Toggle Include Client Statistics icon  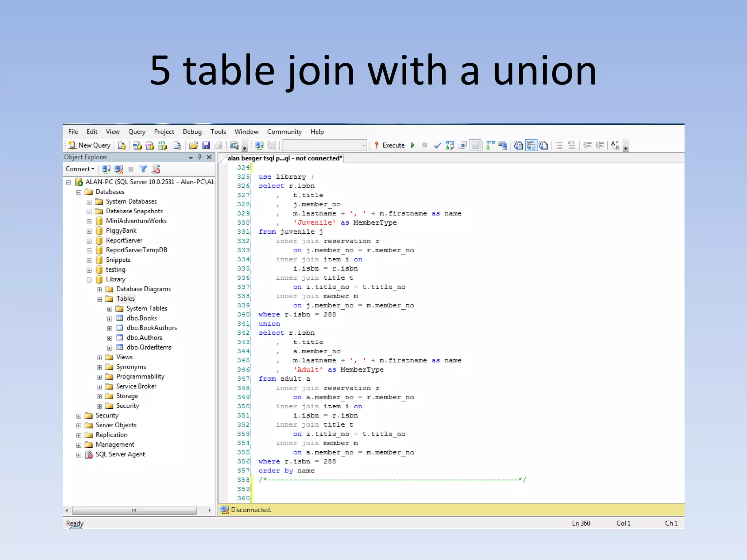click(503, 145)
